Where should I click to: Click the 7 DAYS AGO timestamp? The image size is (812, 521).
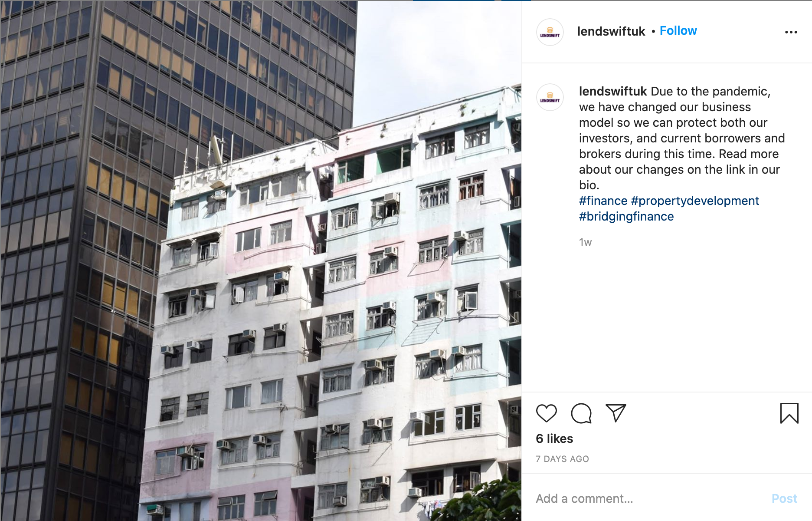point(562,459)
